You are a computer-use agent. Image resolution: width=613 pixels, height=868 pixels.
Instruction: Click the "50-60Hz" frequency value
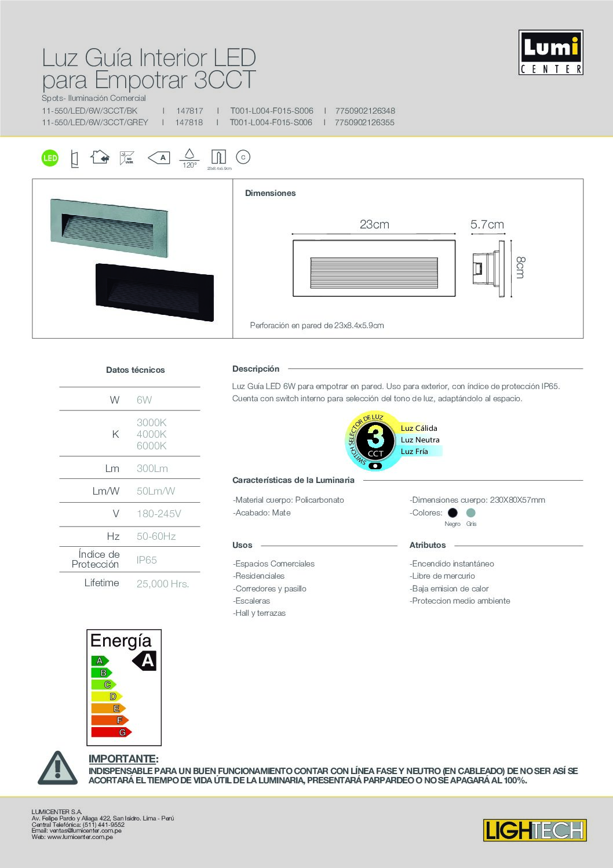tap(156, 536)
